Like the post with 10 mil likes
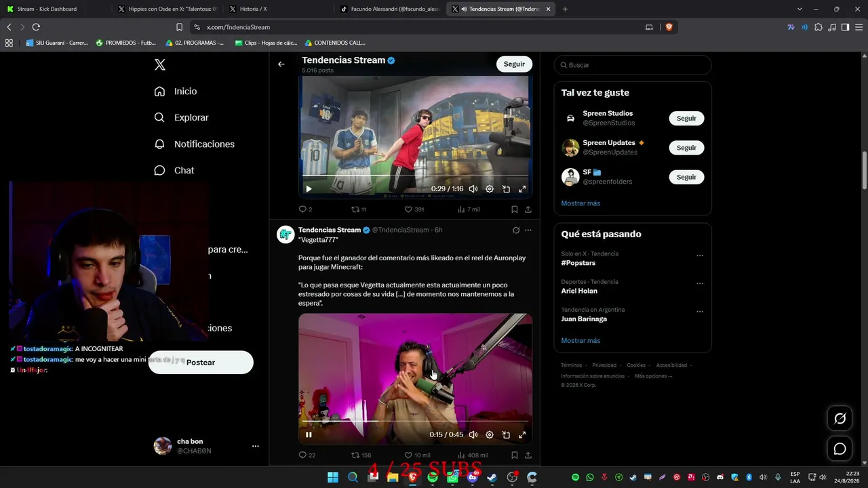 point(417,455)
